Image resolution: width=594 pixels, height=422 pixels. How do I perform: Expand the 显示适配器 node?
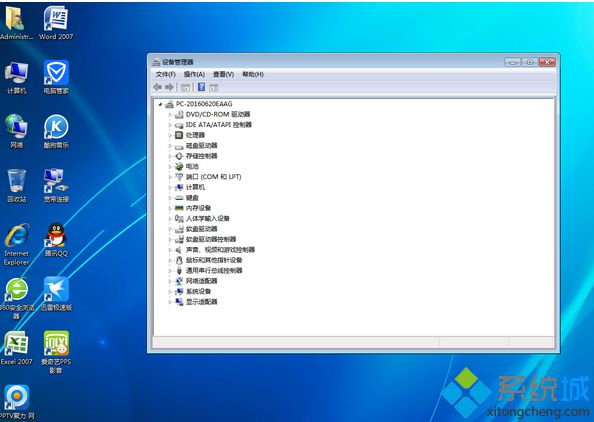coord(170,302)
